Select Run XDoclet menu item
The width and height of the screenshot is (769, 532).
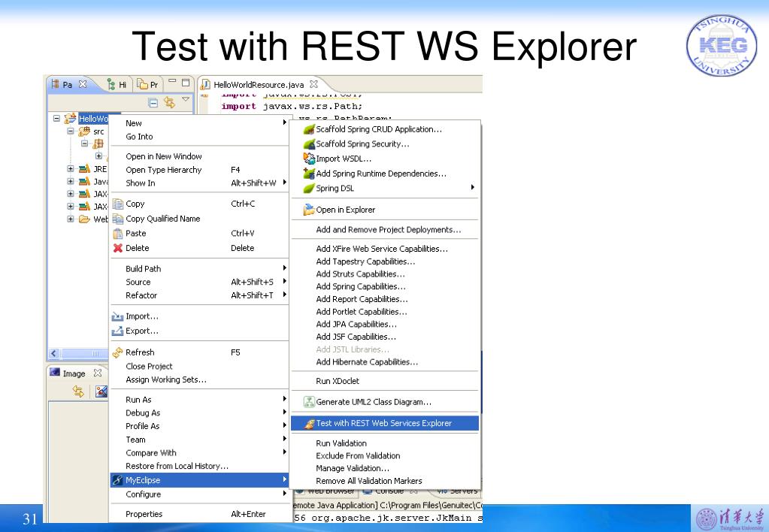tap(338, 381)
